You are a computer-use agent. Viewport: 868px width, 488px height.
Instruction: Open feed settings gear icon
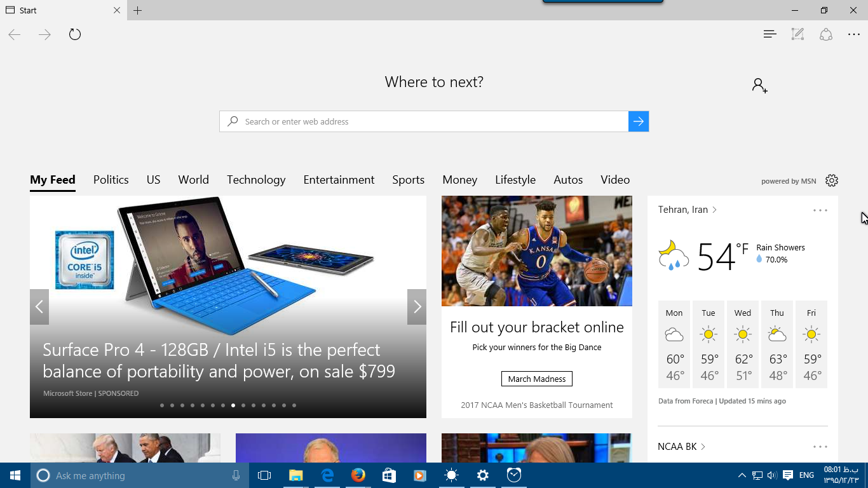pos(832,180)
